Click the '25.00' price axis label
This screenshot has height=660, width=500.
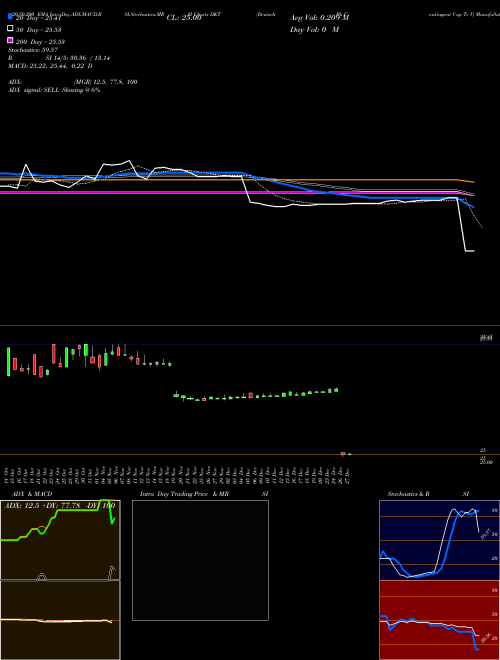[x=487, y=462]
